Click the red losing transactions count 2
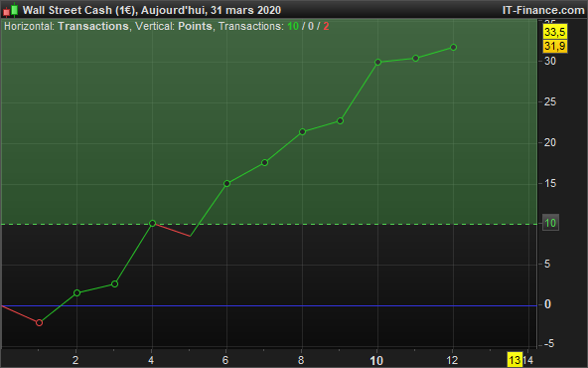 pos(326,26)
